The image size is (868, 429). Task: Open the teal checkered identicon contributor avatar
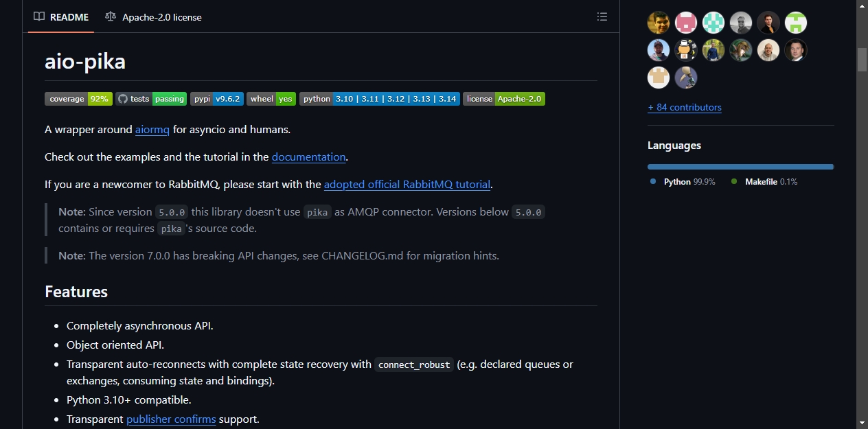click(x=713, y=23)
